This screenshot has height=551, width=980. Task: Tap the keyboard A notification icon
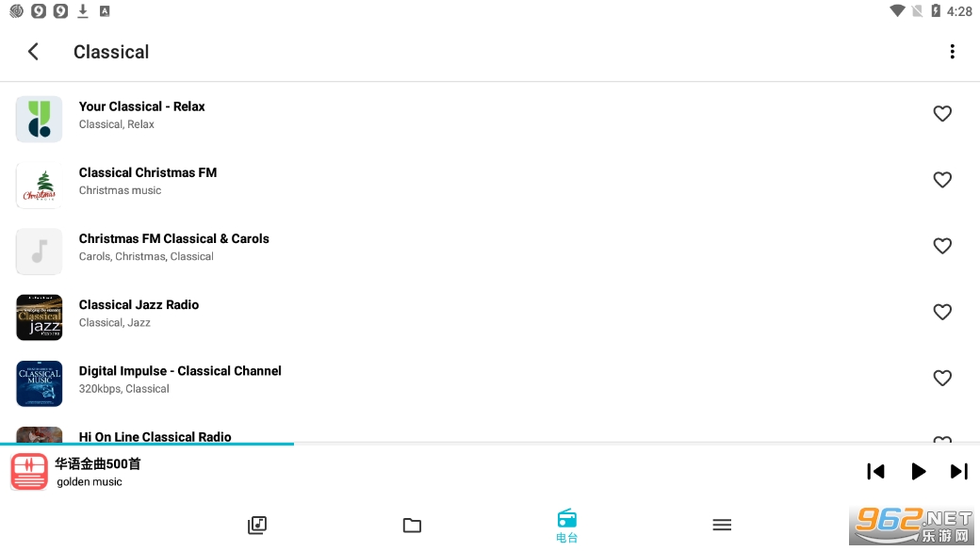[105, 11]
